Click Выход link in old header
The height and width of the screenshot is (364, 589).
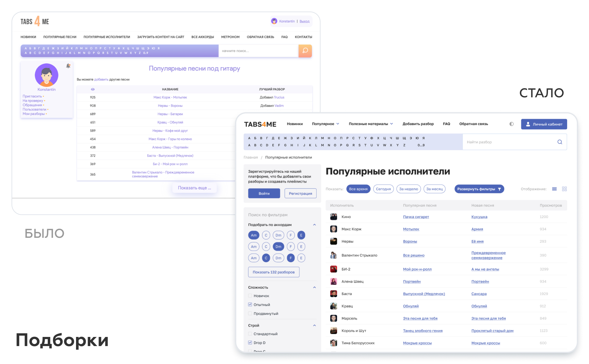304,21
